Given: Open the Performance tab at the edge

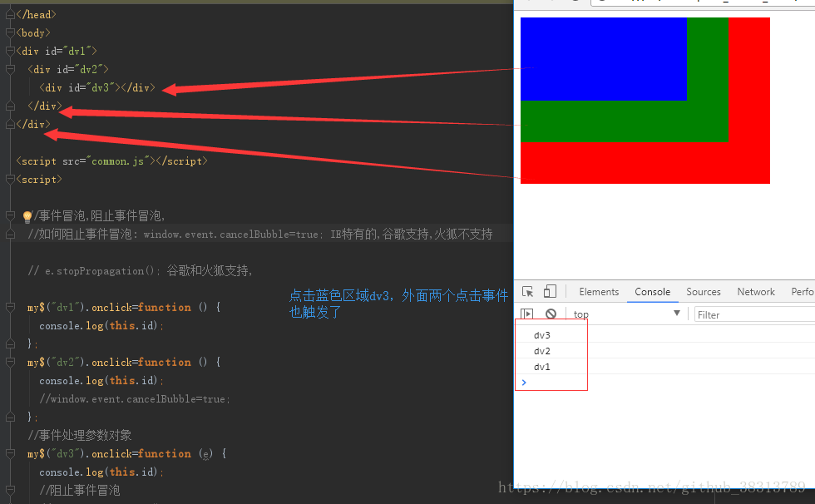Looking at the screenshot, I should click(803, 292).
